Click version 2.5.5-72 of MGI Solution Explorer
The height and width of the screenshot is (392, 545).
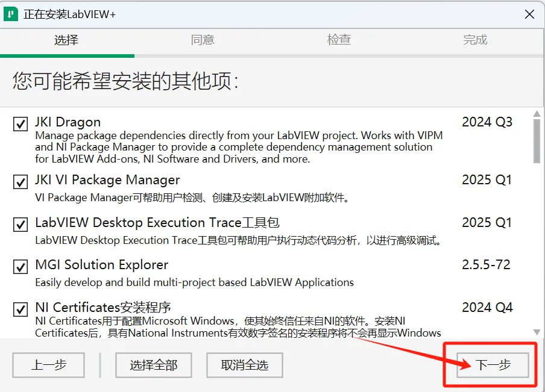(x=486, y=265)
